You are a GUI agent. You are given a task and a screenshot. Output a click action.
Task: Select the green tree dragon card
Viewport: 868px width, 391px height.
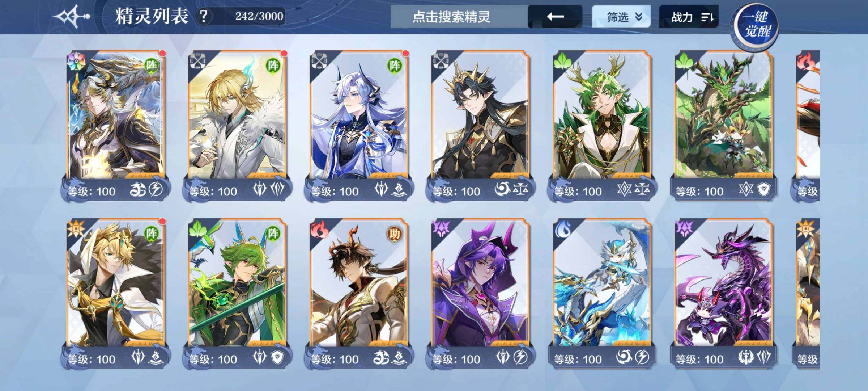[723, 125]
